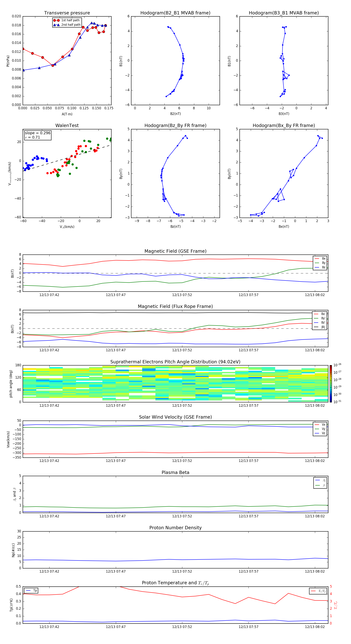Click the "B2(nT)" axis label
This screenshot has width=351, height=644.
175,114
